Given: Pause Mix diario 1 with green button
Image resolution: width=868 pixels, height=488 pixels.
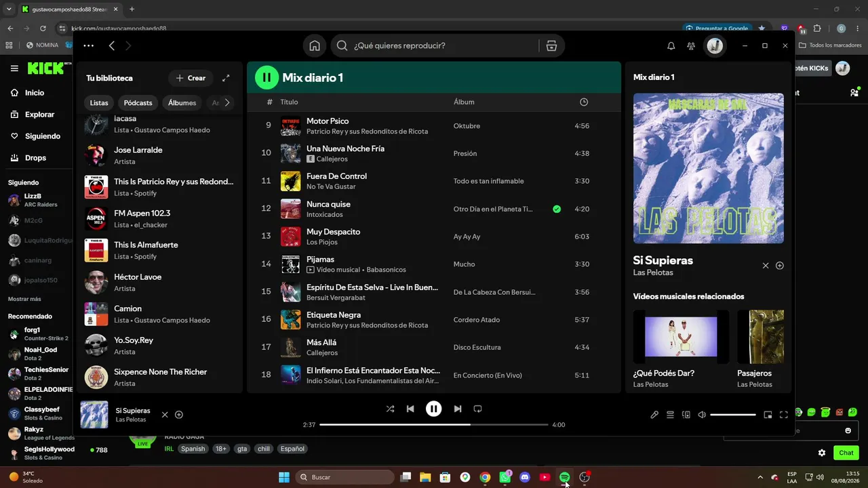Looking at the screenshot, I should pos(267,77).
